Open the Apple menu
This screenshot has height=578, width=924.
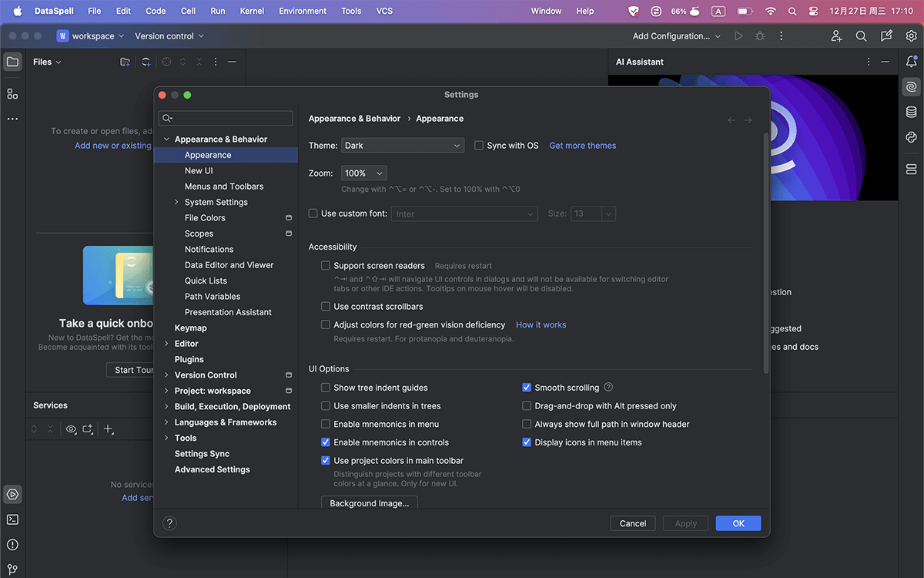pos(18,12)
